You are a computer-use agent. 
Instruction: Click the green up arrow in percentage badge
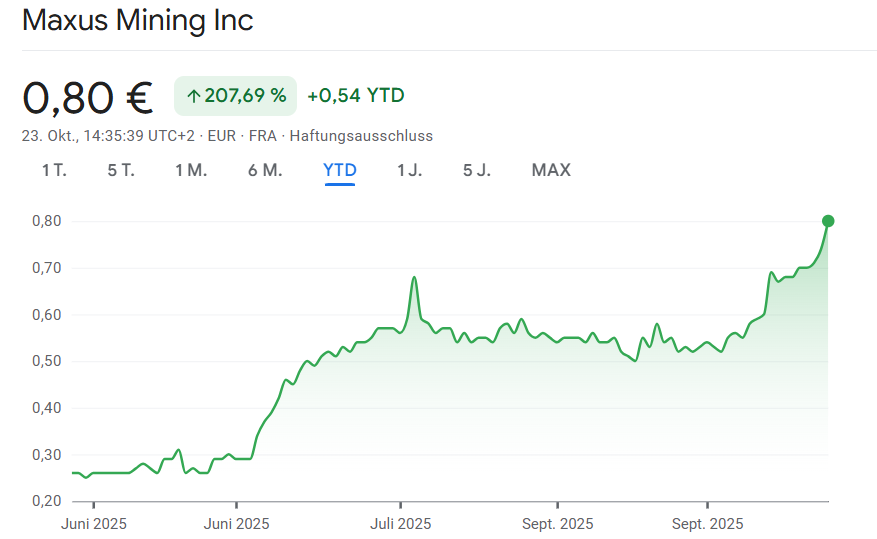click(193, 96)
